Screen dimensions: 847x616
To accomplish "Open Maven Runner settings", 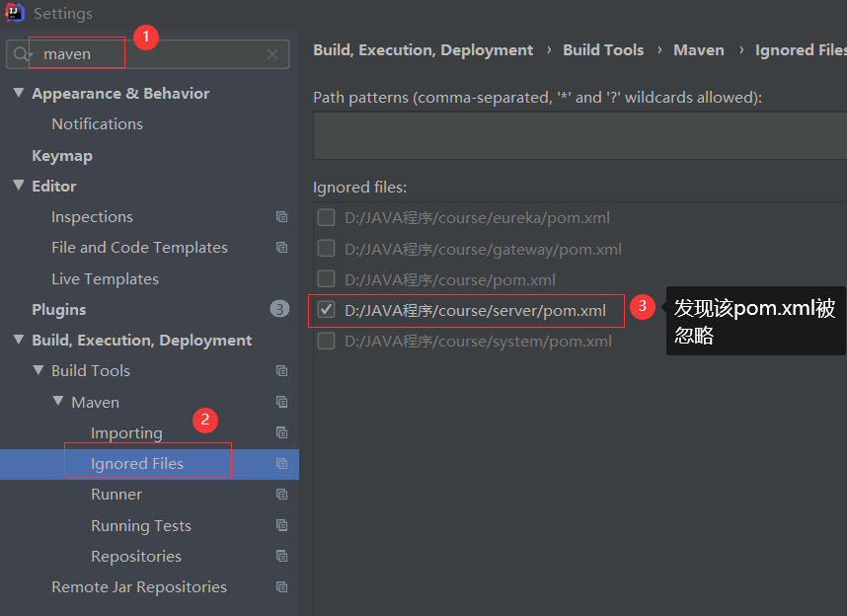I will [x=116, y=495].
